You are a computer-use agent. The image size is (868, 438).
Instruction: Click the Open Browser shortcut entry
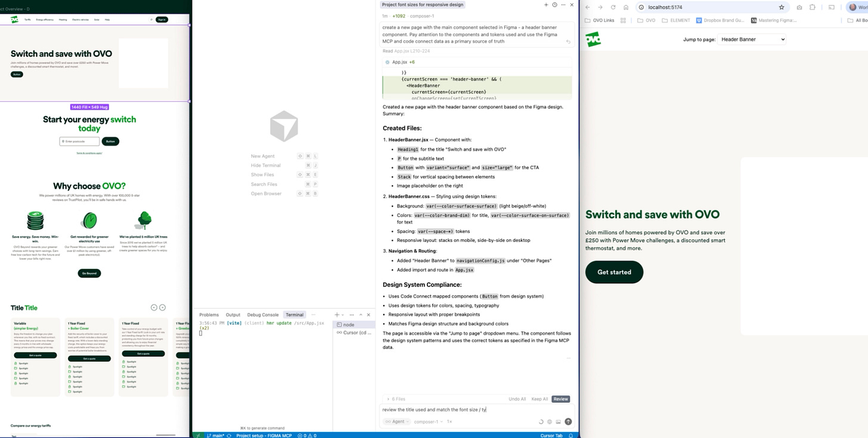pyautogui.click(x=284, y=194)
